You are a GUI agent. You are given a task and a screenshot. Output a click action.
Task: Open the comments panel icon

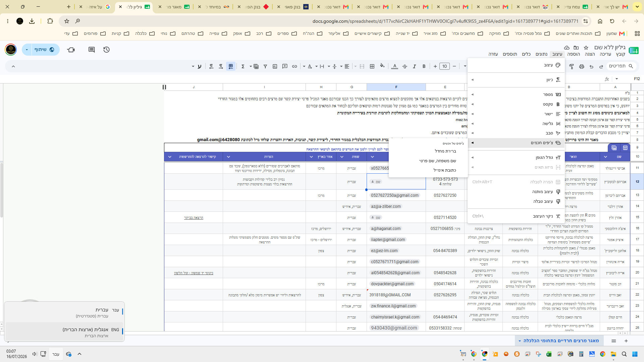tap(91, 50)
